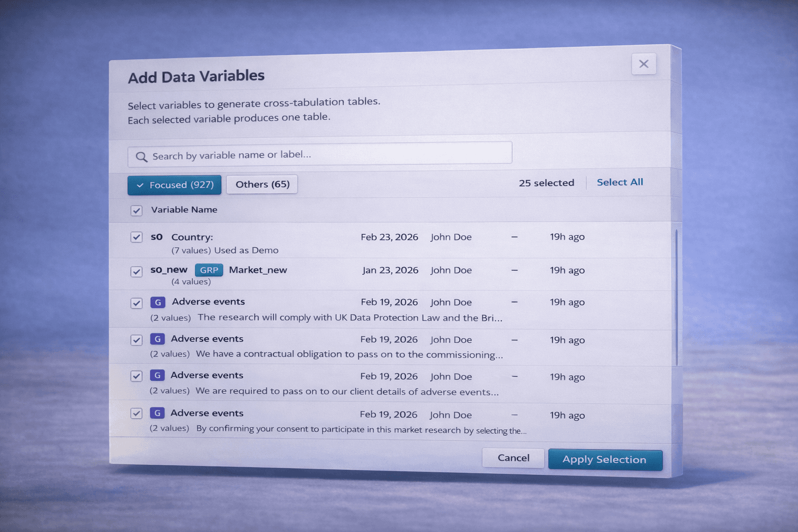Deselect Adverse events contractual obligation checkbox
Viewport: 798px width, 532px height.
point(137,340)
